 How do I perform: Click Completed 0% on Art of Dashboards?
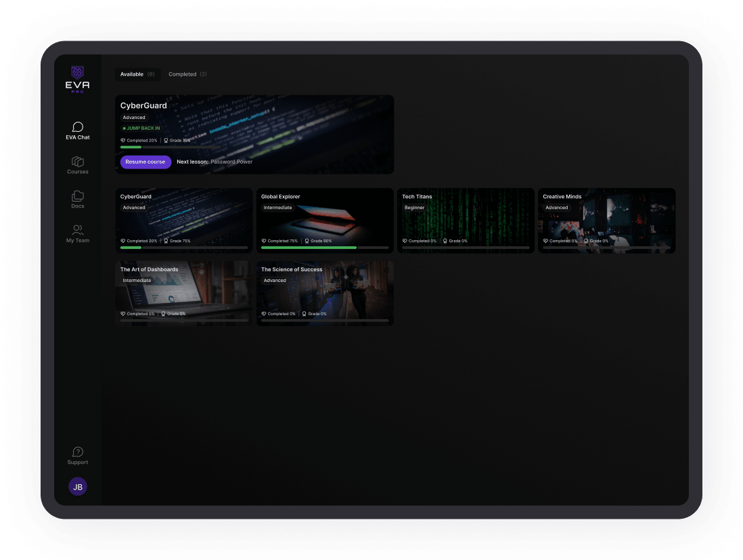click(137, 314)
